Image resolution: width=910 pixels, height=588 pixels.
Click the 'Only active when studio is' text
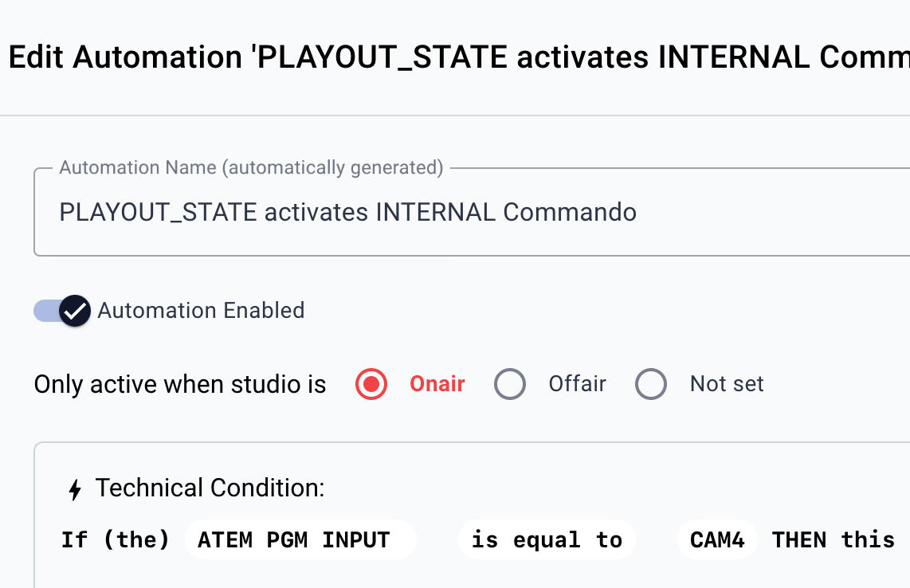[180, 384]
